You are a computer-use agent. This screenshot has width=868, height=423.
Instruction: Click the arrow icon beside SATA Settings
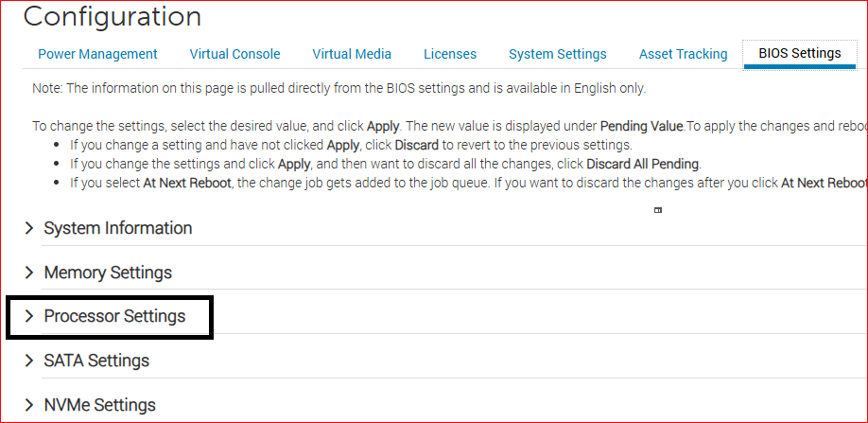(29, 361)
